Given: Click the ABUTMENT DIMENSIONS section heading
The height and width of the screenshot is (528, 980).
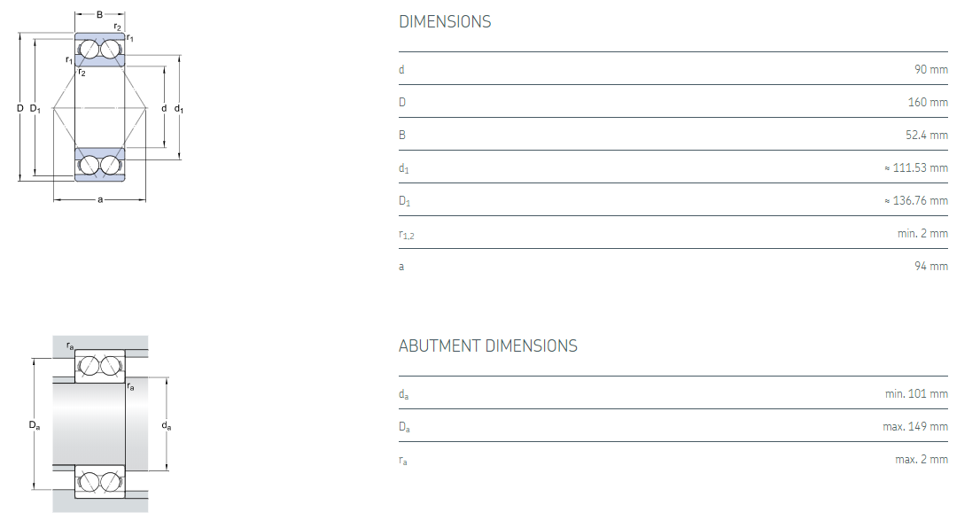Looking at the screenshot, I should coord(487,346).
